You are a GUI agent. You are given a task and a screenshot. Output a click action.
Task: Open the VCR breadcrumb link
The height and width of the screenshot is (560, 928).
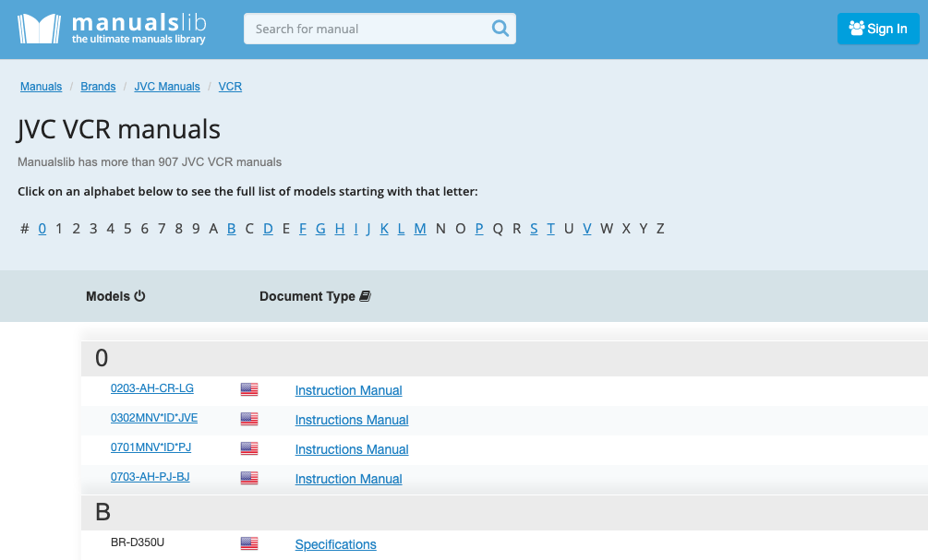pos(230,87)
